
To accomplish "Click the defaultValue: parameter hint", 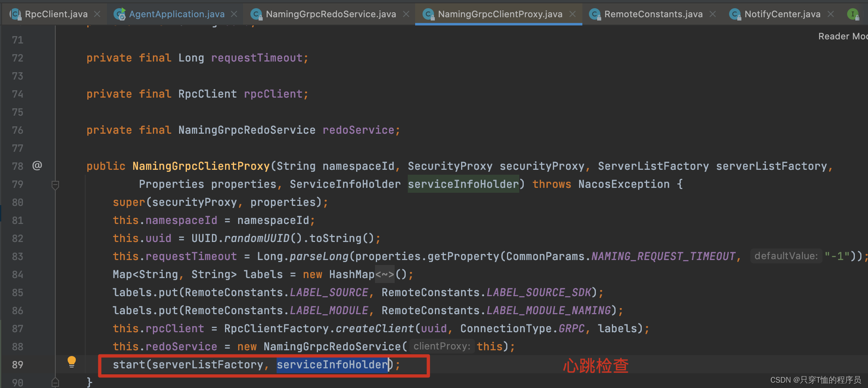I will [786, 256].
